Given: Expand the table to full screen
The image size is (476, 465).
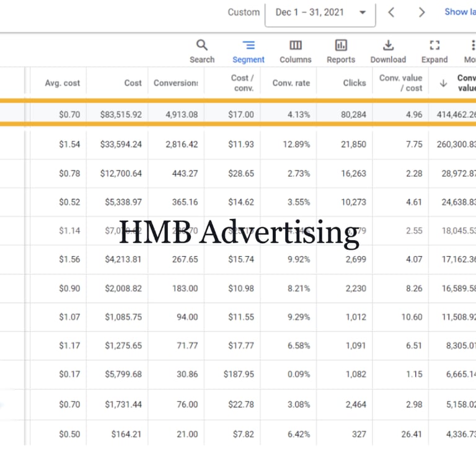Looking at the screenshot, I should point(434,51).
